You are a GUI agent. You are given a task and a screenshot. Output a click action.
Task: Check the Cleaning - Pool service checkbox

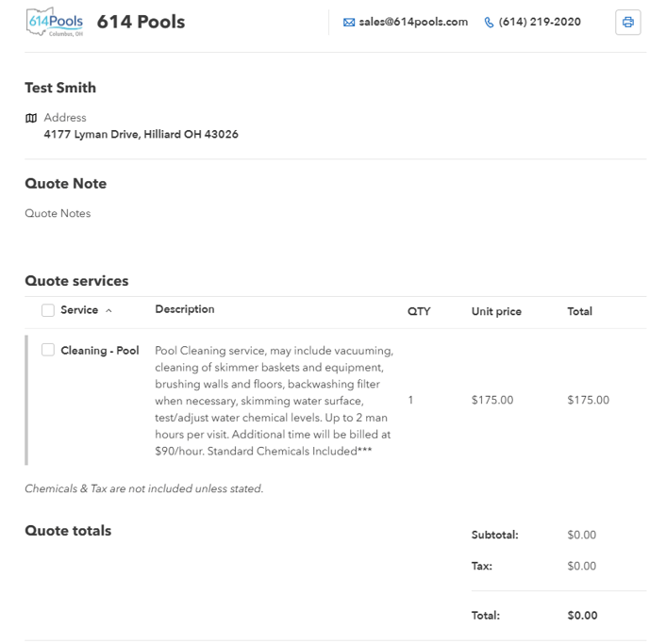[48, 350]
